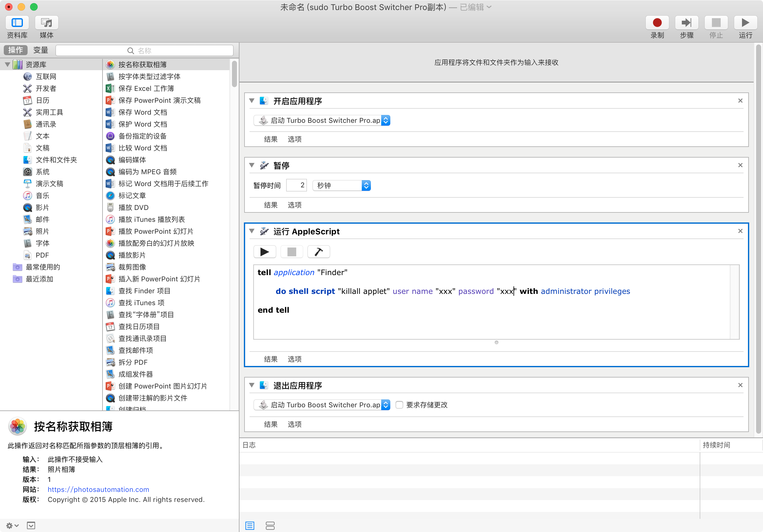Select 拆分 PDF action

(167, 362)
